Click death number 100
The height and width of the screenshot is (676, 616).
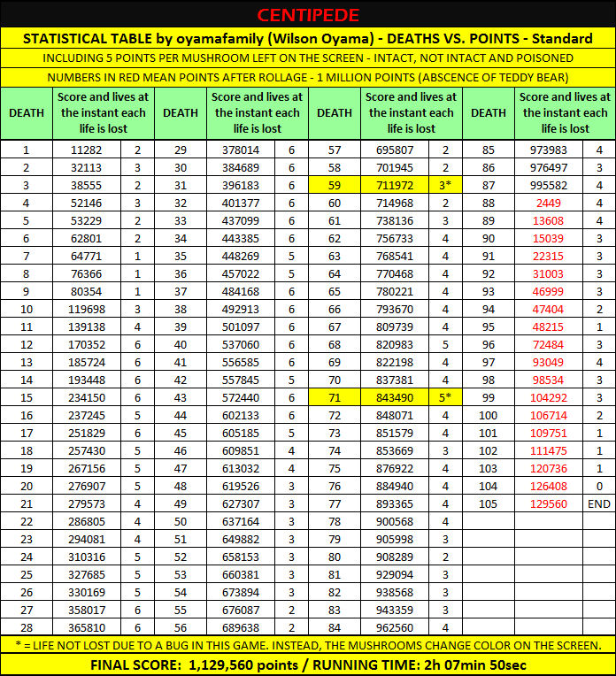coord(488,415)
